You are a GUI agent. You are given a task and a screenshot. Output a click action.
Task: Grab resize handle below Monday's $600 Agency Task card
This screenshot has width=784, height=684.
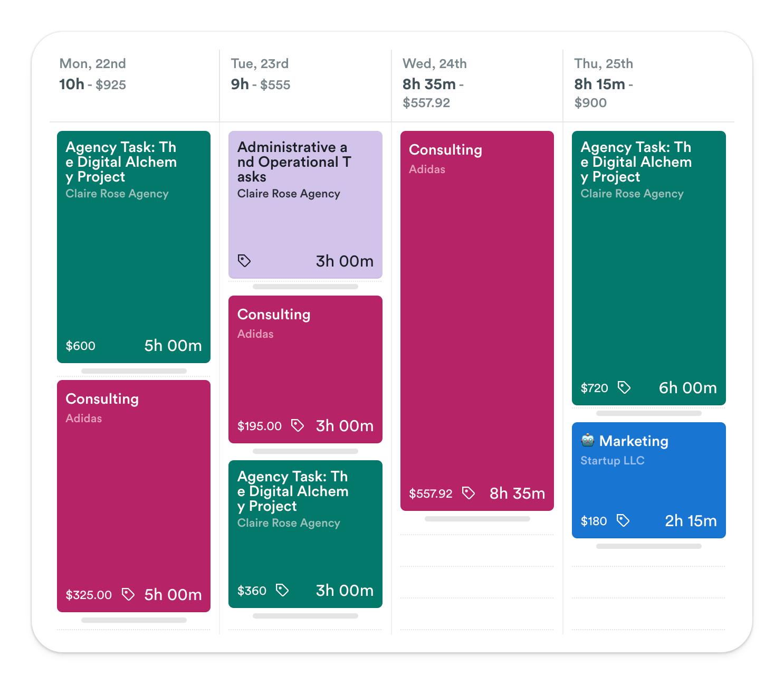click(134, 371)
